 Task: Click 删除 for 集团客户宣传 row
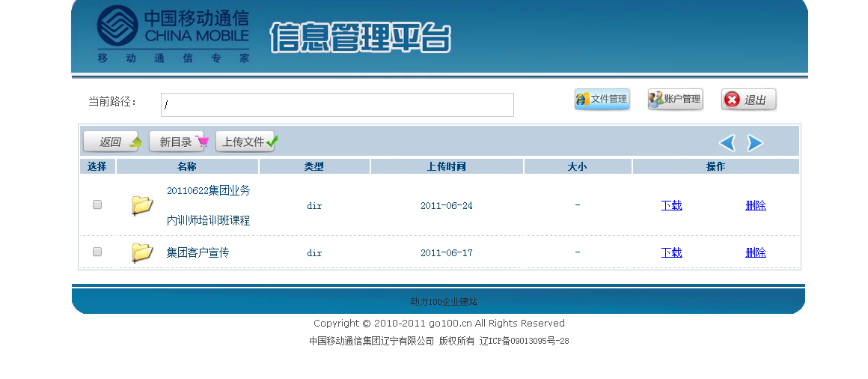756,252
